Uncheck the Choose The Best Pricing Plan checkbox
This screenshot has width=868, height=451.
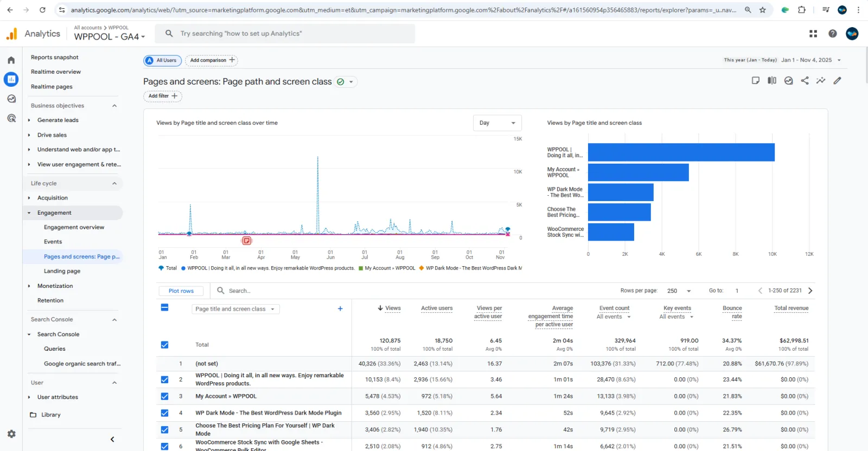point(165,430)
